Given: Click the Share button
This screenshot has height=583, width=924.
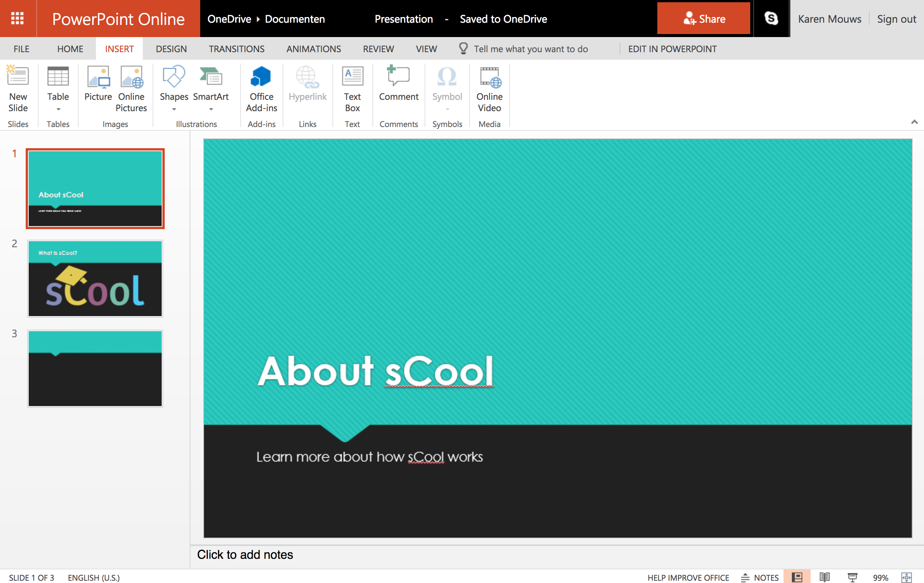Looking at the screenshot, I should [703, 19].
